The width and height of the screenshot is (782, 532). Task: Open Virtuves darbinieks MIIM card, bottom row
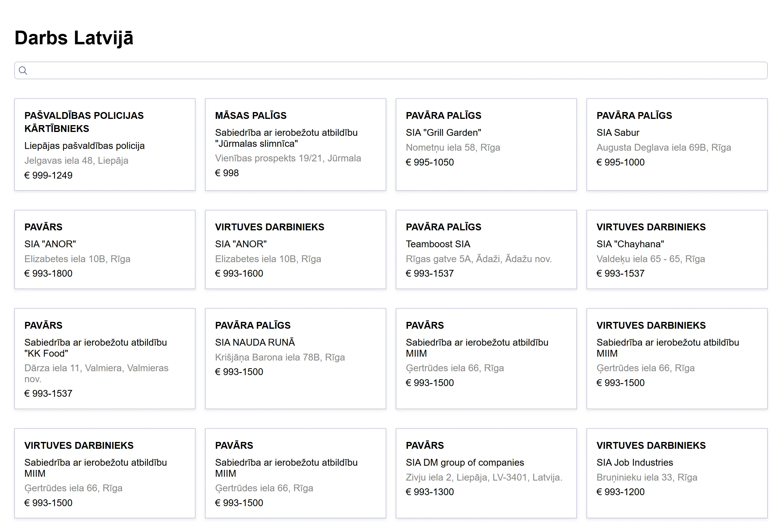105,473
